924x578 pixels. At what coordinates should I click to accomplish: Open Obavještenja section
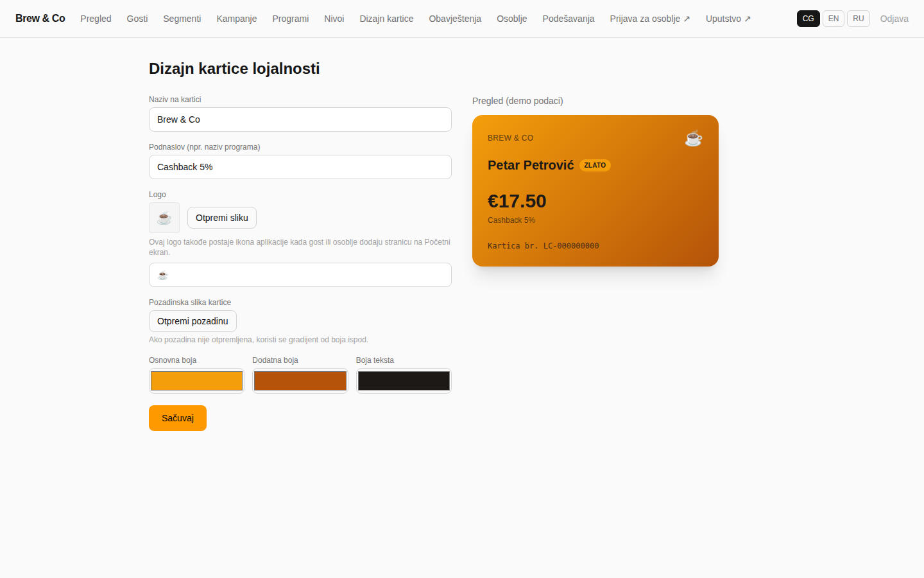tap(455, 19)
